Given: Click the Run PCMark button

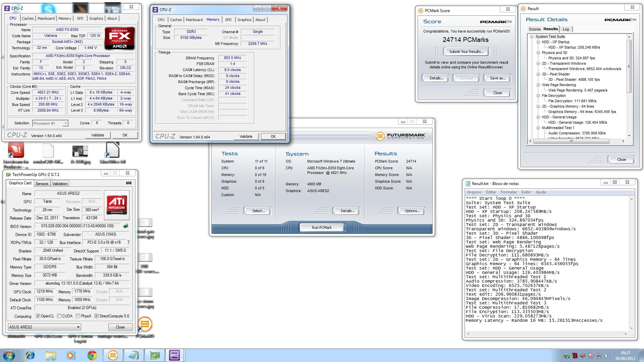Looking at the screenshot, I should coord(322,227).
